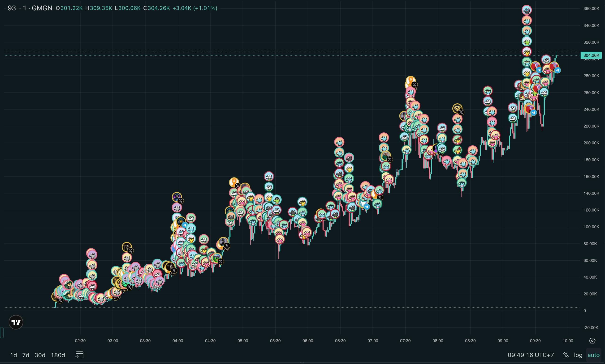
Task: Switch to 30d range
Action: 40,355
